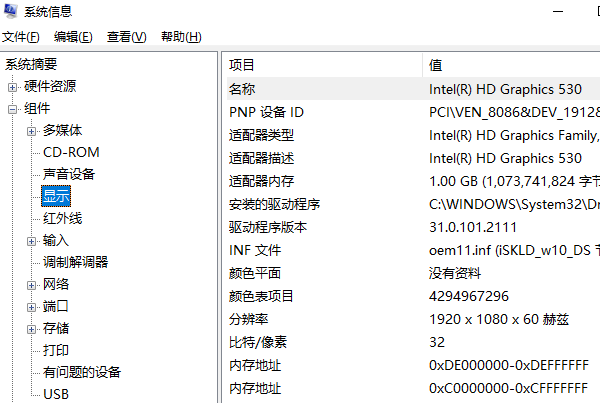
Task: Select 系统摘要 root node
Action: pos(31,64)
